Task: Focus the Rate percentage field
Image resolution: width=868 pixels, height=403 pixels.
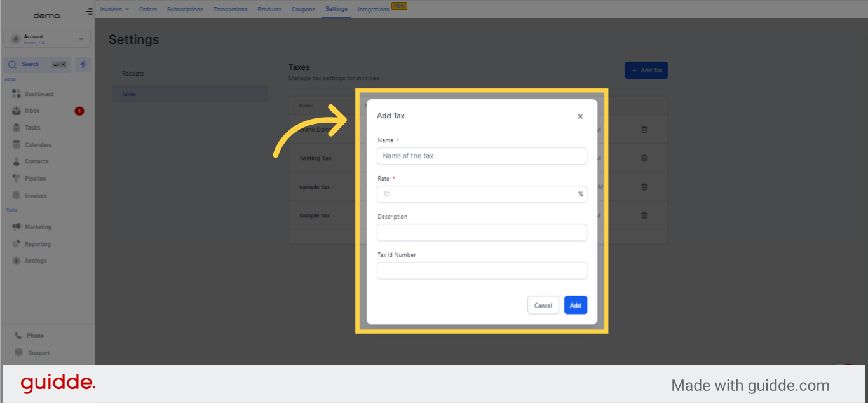Action: pyautogui.click(x=482, y=194)
